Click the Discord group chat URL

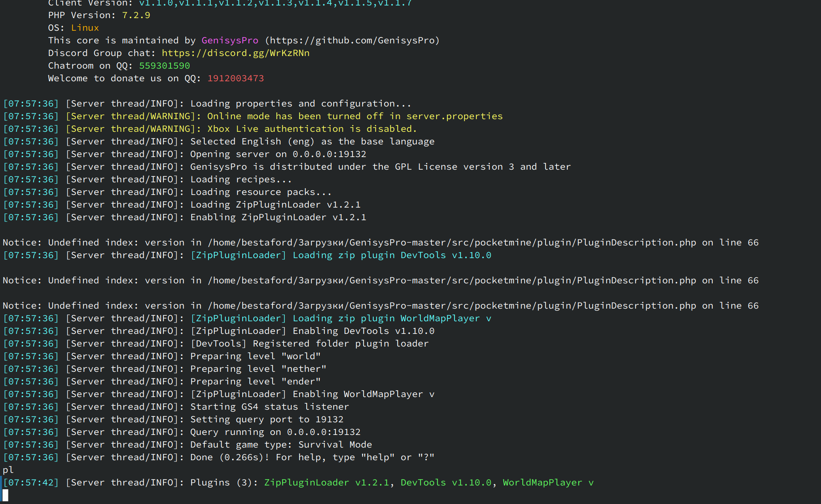(x=235, y=53)
